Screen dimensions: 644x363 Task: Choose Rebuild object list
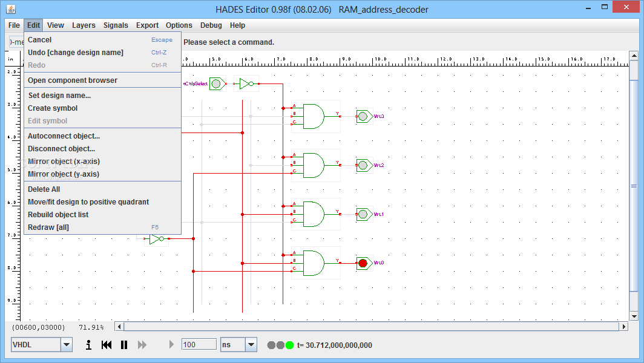tap(103, 215)
